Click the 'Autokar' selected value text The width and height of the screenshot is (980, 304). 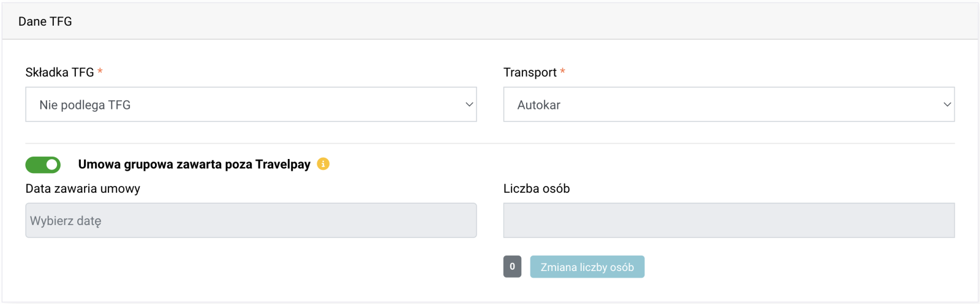coord(539,105)
